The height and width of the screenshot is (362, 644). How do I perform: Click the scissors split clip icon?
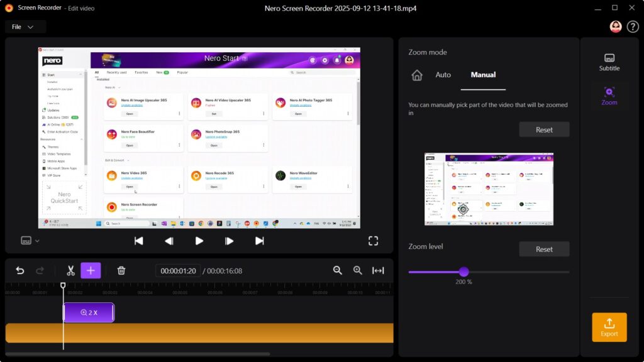70,270
